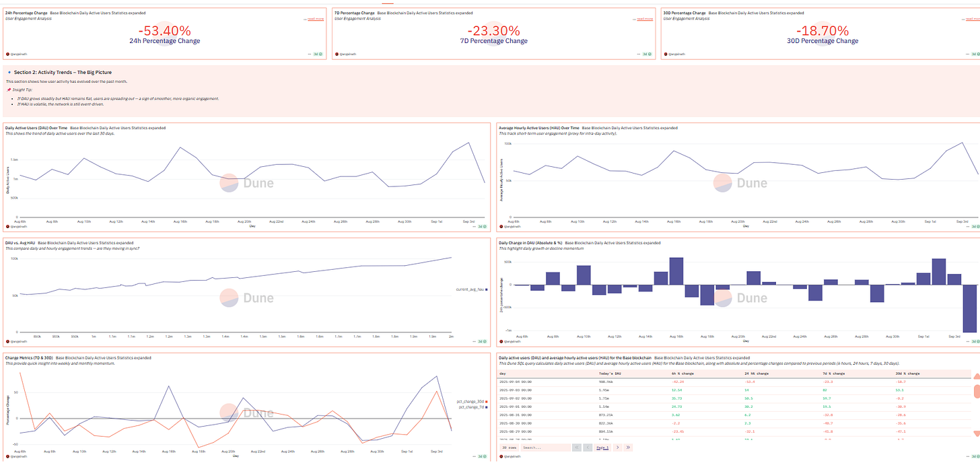Click 3d refresh icon in DAU Over Time panel

[485, 227]
